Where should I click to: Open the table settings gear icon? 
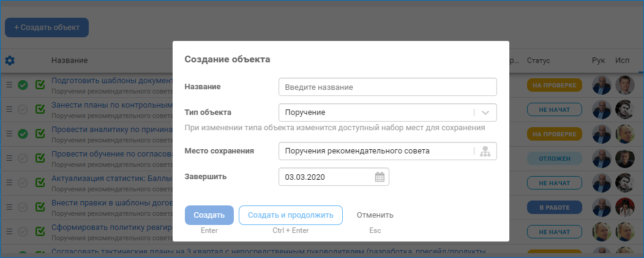tap(10, 61)
